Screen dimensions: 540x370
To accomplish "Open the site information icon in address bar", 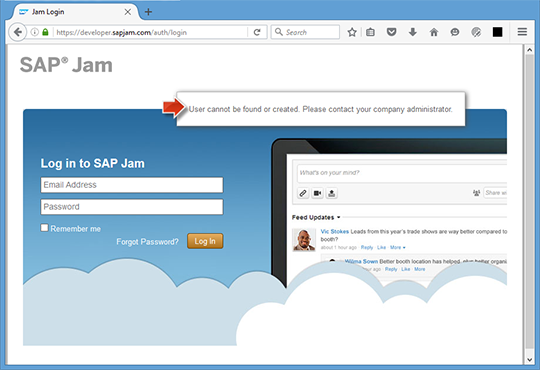I will click(34, 32).
